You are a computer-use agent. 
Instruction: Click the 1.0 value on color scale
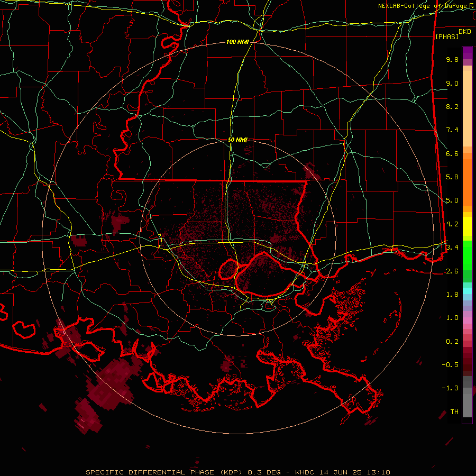[452, 318]
